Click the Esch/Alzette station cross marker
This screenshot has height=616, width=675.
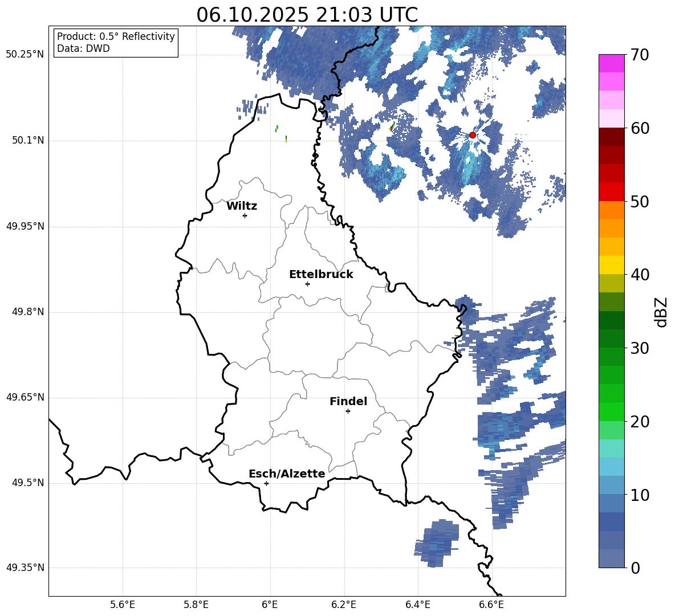tap(266, 483)
